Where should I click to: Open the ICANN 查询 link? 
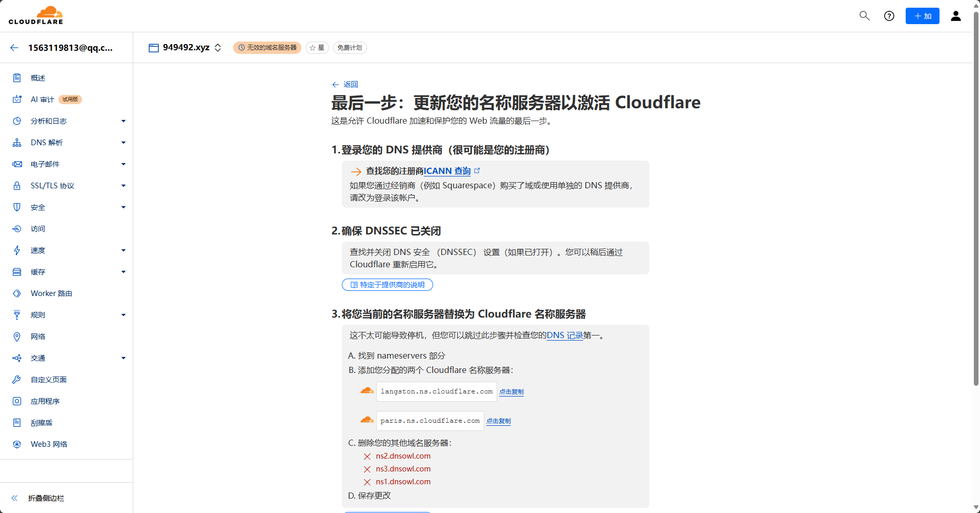click(447, 171)
